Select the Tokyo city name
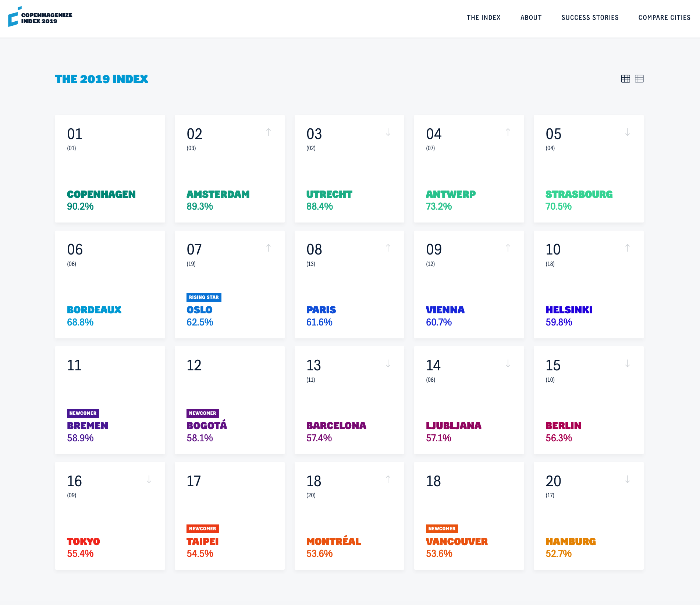Viewport: 700px width, 605px height. coord(83,541)
